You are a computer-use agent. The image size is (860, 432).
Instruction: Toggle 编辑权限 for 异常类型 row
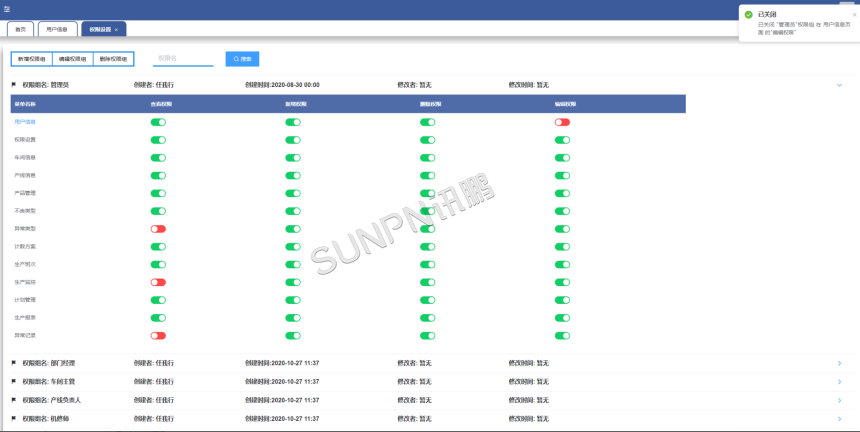pos(562,229)
